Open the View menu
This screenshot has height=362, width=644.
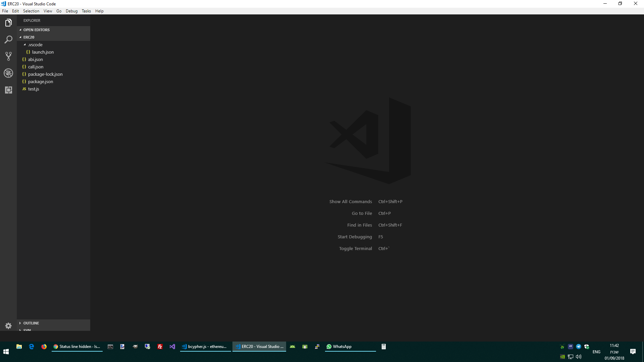click(x=48, y=11)
